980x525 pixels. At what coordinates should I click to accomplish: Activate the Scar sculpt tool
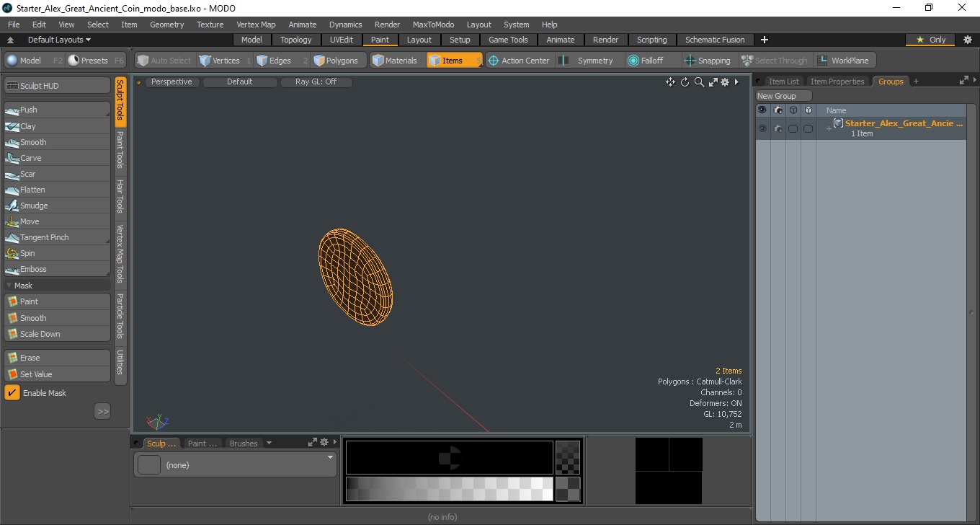[x=57, y=174]
